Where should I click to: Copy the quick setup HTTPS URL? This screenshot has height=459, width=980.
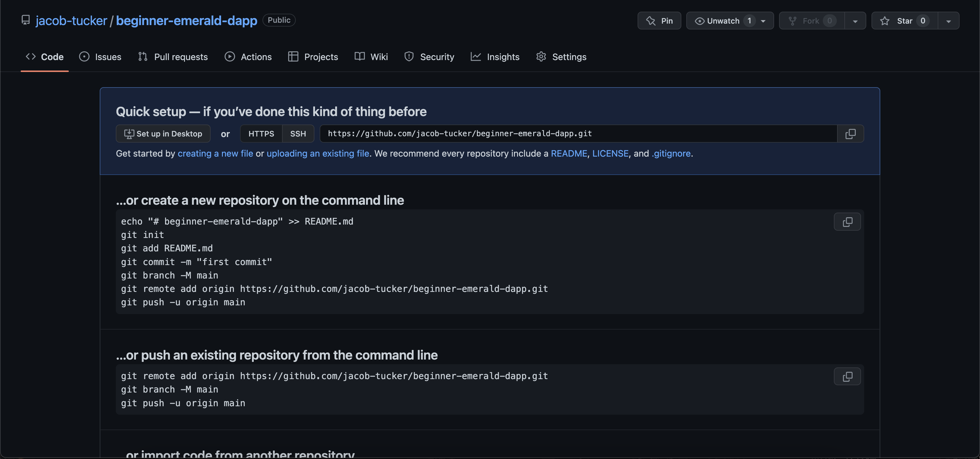point(850,134)
